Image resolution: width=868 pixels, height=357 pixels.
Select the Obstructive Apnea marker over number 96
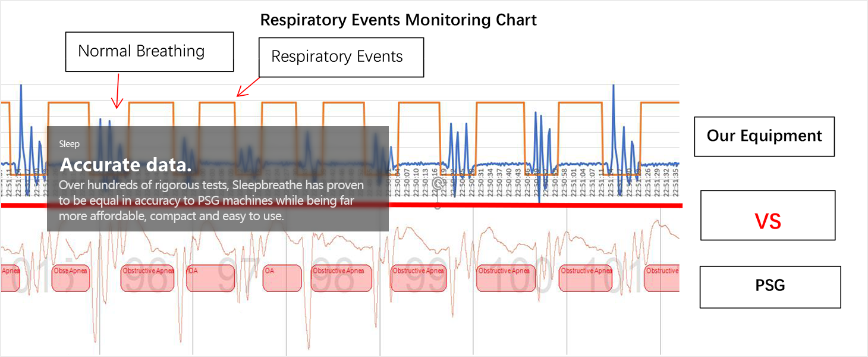148,278
